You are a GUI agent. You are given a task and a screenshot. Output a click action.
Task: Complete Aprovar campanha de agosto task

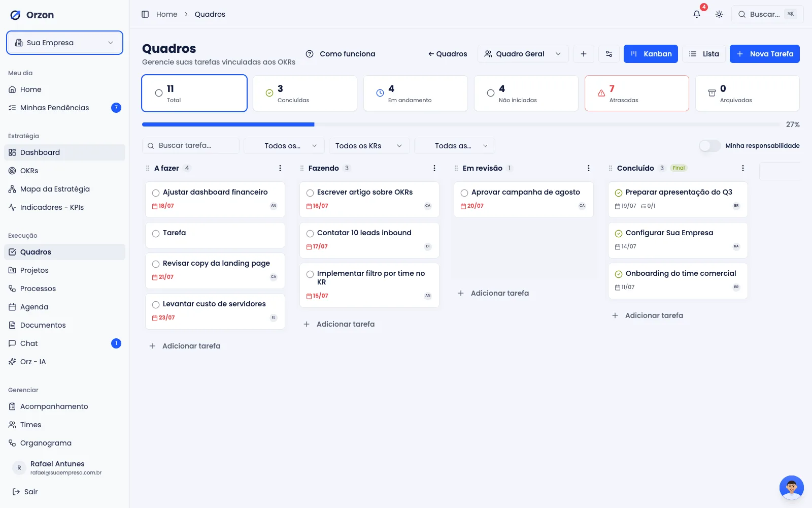[x=464, y=193]
